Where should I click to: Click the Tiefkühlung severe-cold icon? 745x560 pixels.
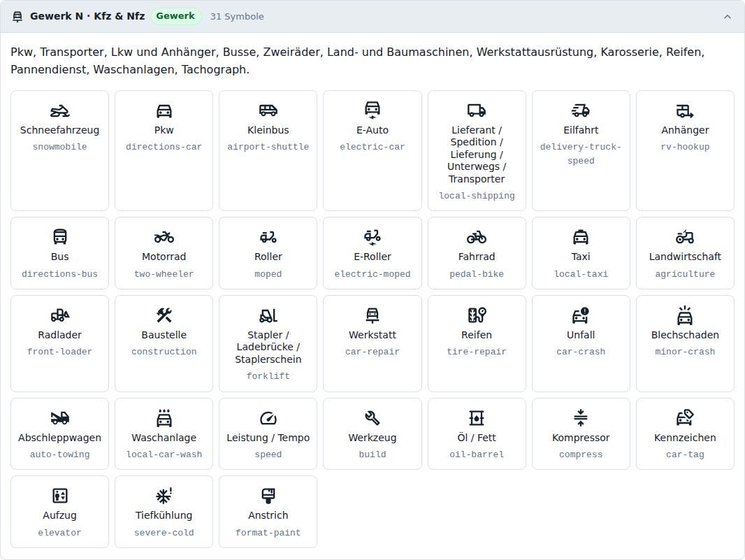(x=164, y=496)
